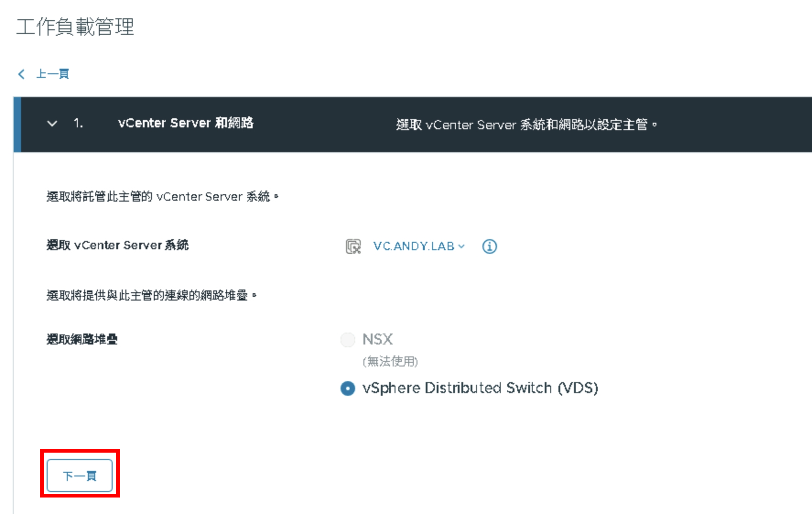Show vCenter info via the circled i icon
The height and width of the screenshot is (514, 812).
coord(489,246)
